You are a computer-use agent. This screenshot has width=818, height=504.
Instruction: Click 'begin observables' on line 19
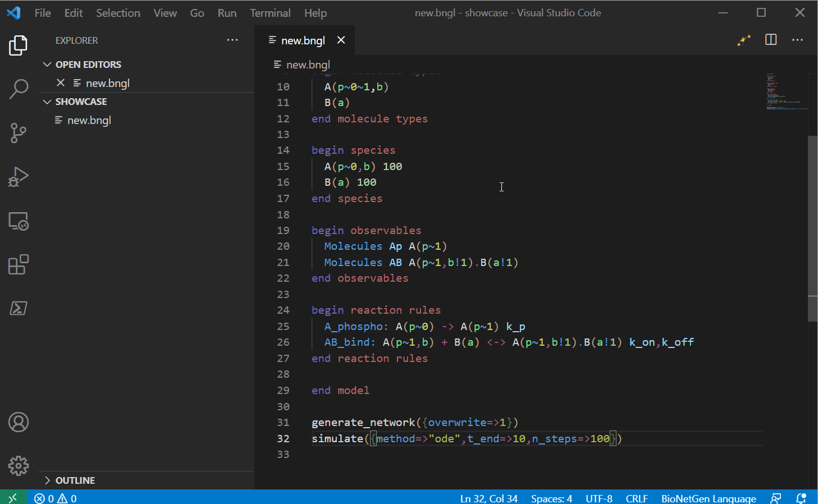click(367, 230)
